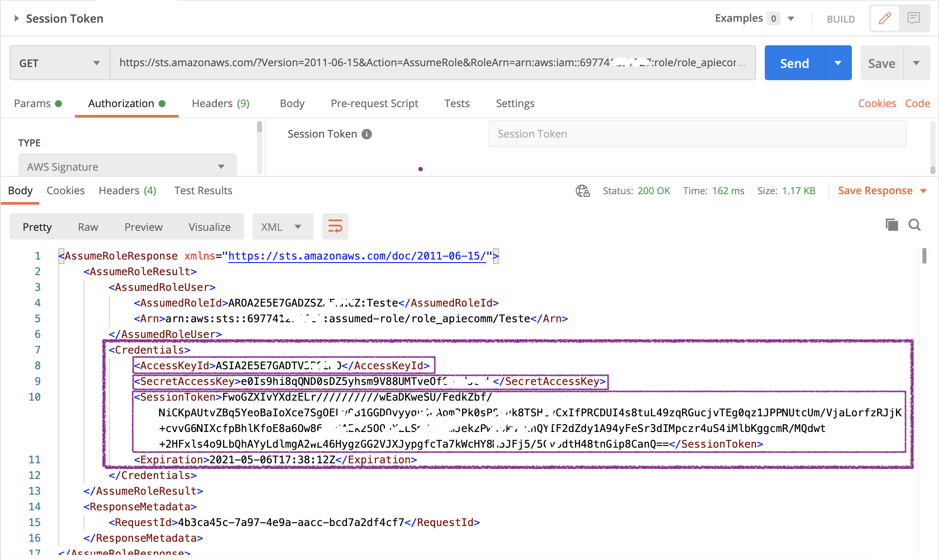939x560 pixels.
Task: Open the comments icon next to BUILD
Action: pyautogui.click(x=913, y=18)
